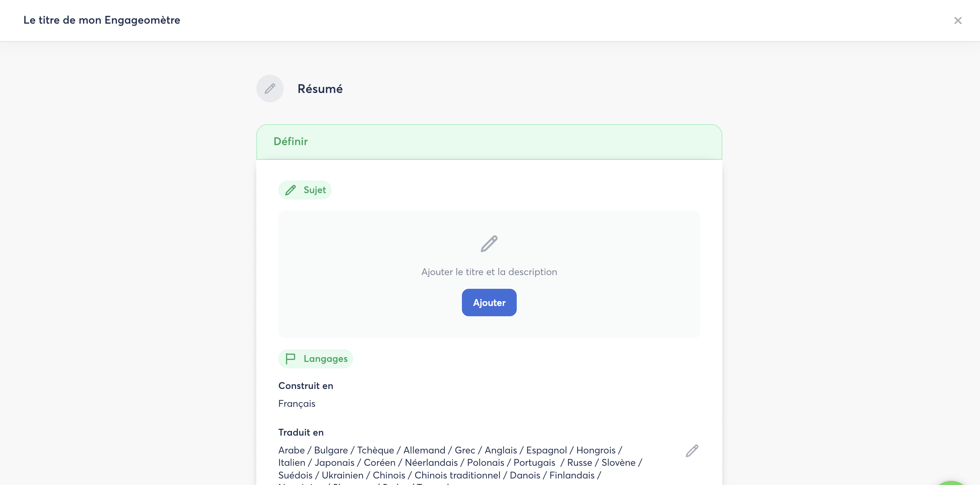Viewport: 980px width, 485px height.
Task: Click the large gray pencil placeholder icon
Action: pyautogui.click(x=489, y=244)
